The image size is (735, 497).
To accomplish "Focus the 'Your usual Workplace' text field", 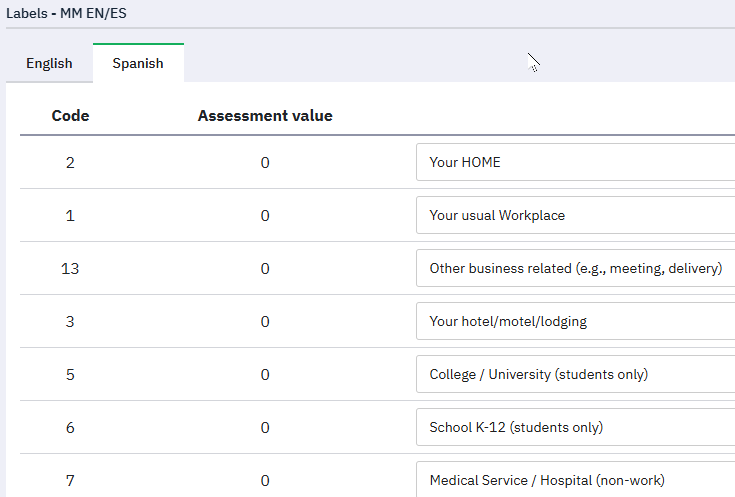I will click(575, 215).
